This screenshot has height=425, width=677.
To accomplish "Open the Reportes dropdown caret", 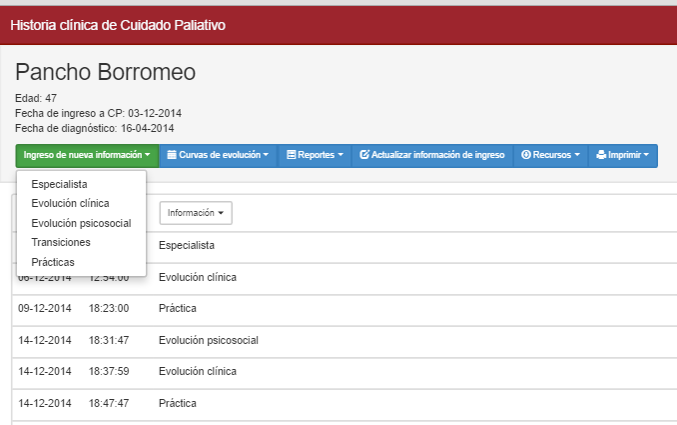I will coord(340,156).
